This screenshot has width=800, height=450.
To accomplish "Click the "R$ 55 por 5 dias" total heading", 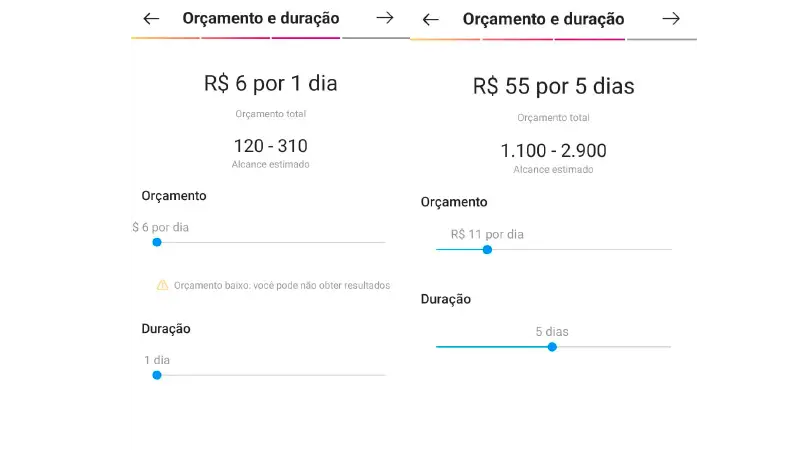I will (x=553, y=87).
